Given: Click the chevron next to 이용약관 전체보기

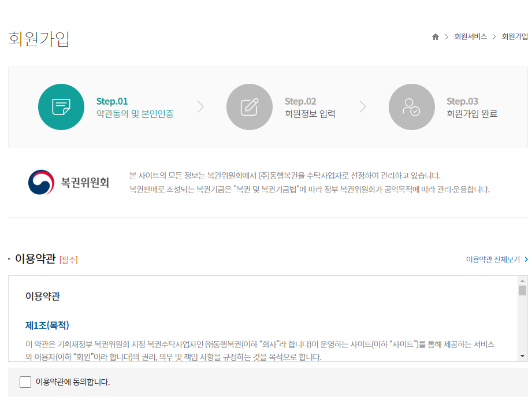Looking at the screenshot, I should click(x=526, y=260).
